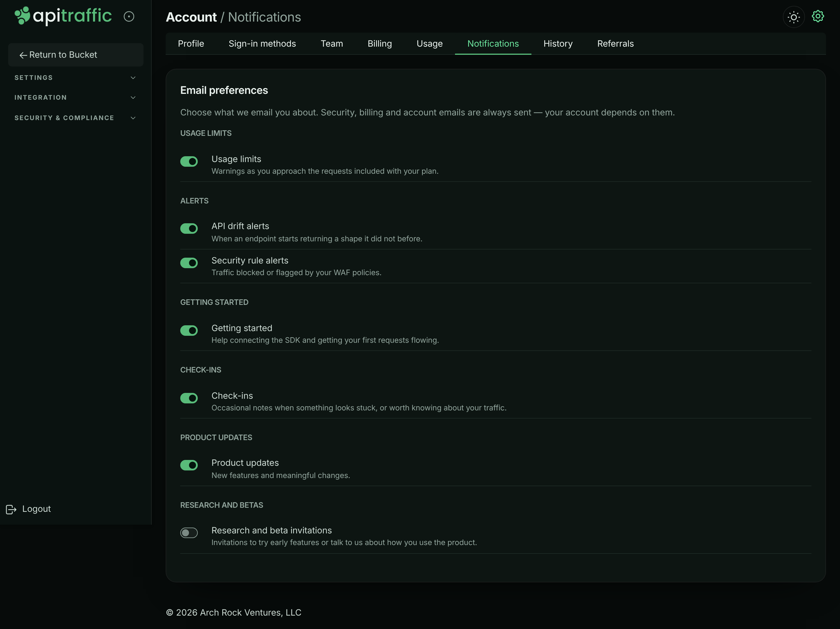Click the Email preferences heading
This screenshot has width=840, height=629.
[224, 90]
